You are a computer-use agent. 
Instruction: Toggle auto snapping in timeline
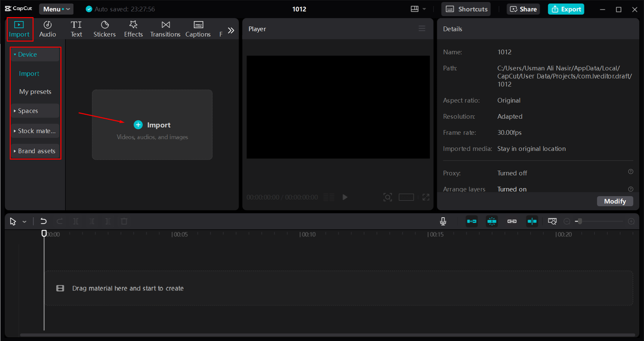point(492,221)
